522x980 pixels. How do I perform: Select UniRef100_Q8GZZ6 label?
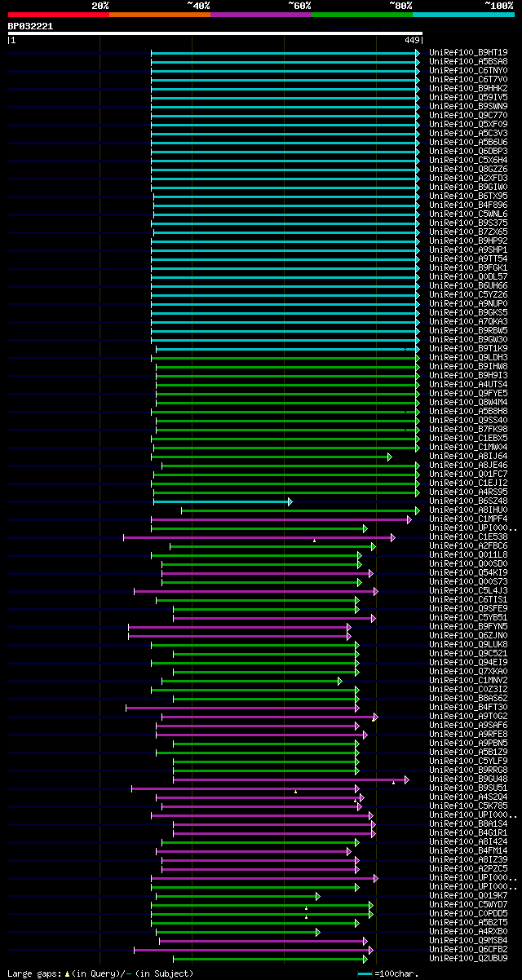tap(468, 169)
